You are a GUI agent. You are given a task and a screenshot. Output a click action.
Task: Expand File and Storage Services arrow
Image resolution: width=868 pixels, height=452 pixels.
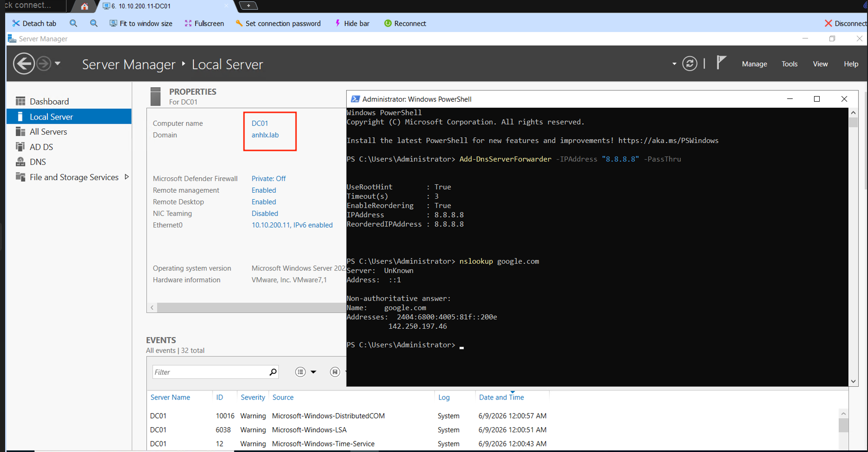click(x=127, y=177)
